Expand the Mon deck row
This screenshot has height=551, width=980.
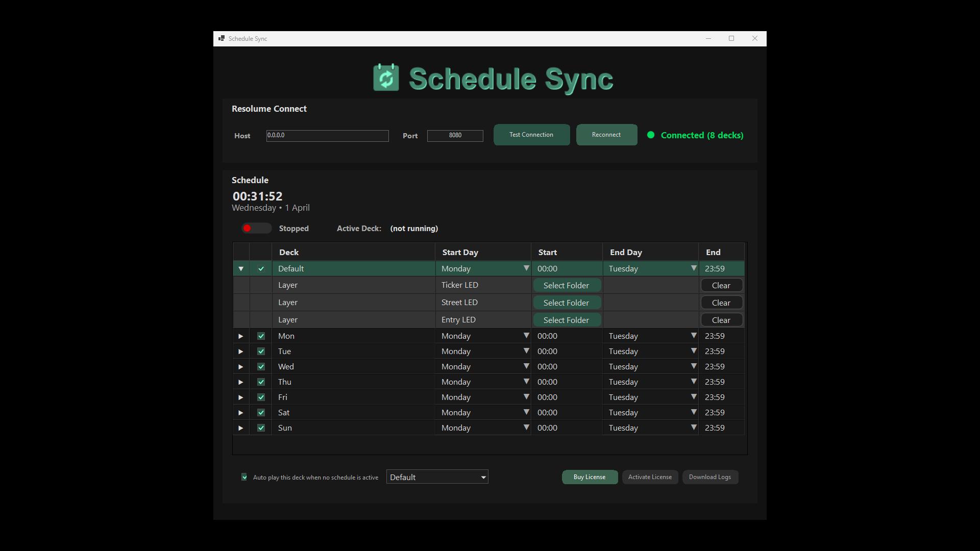pos(241,336)
